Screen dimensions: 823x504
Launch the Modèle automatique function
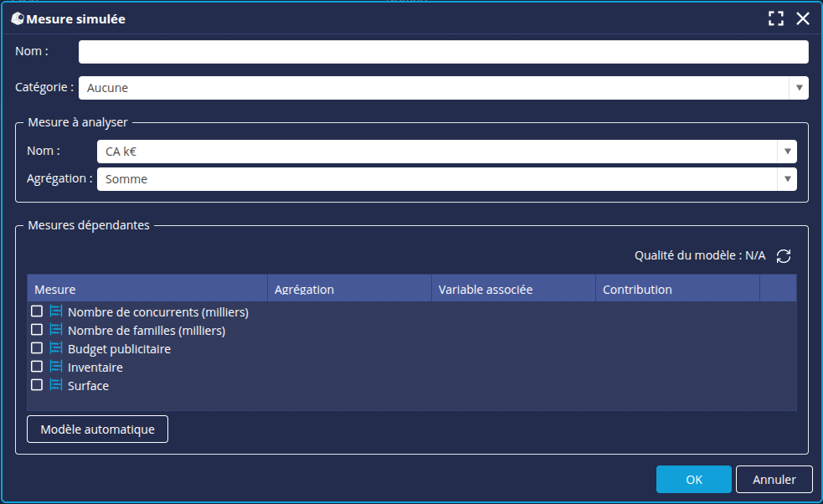coord(97,429)
